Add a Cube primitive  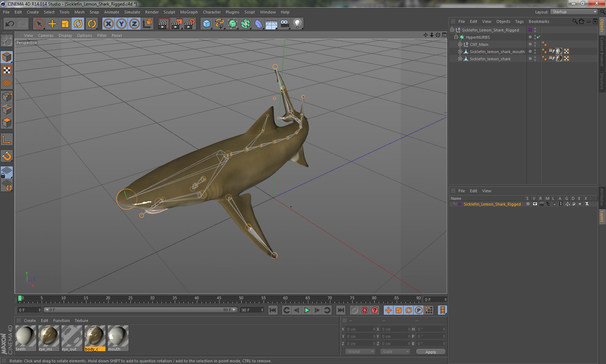point(206,24)
